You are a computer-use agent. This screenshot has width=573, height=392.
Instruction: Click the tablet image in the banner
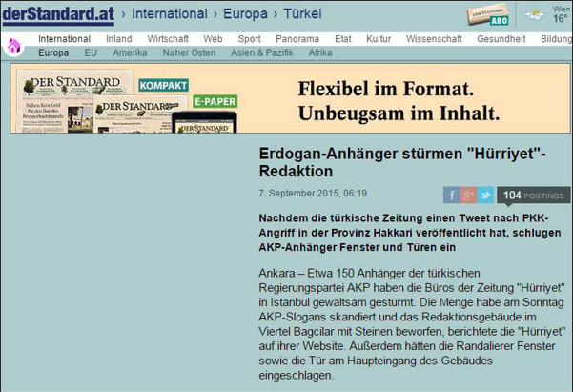tap(204, 122)
